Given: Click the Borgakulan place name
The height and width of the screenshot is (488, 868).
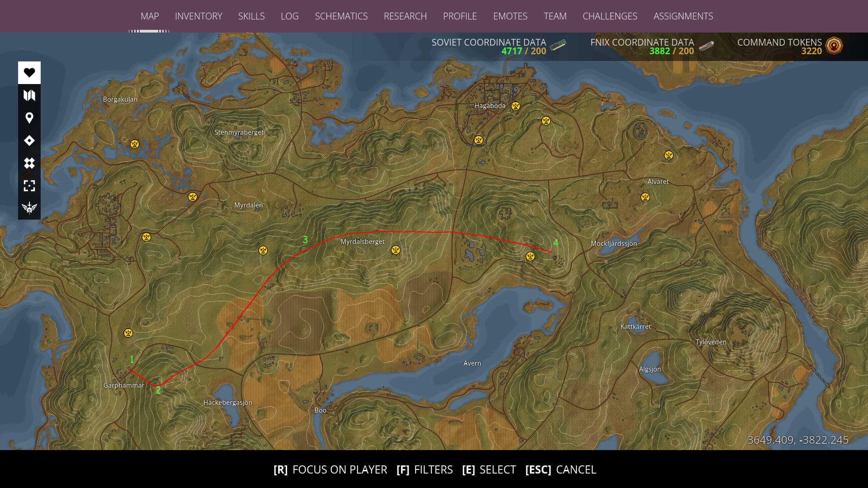Looking at the screenshot, I should pyautogui.click(x=120, y=99).
